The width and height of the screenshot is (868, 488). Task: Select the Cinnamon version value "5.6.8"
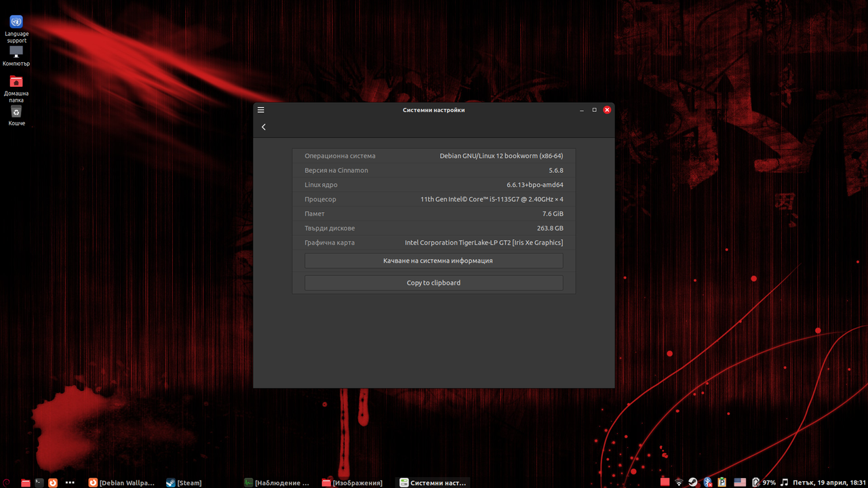pos(556,170)
